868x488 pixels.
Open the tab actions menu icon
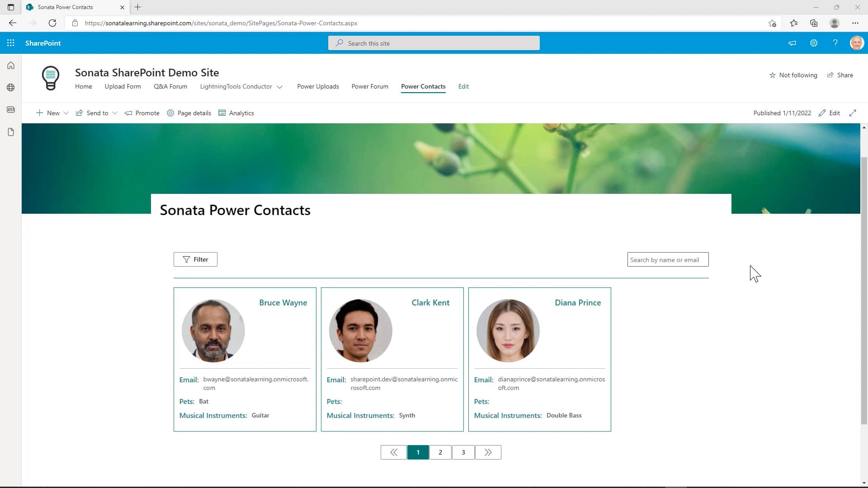pyautogui.click(x=11, y=7)
